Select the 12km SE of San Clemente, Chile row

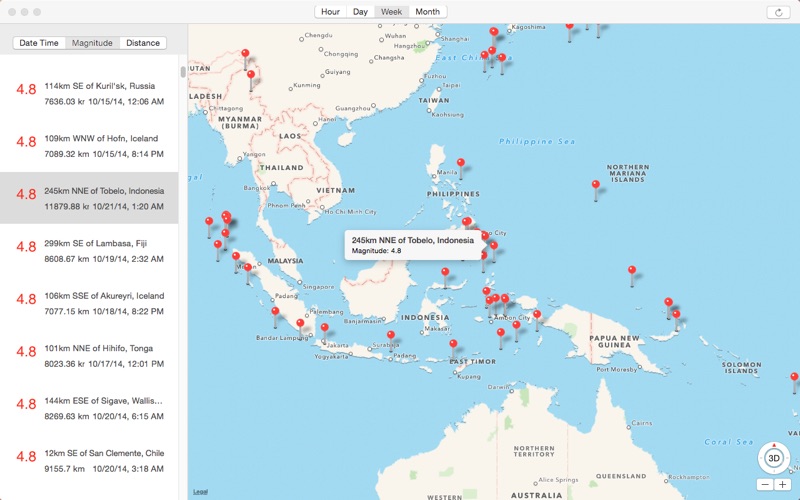[x=89, y=461]
